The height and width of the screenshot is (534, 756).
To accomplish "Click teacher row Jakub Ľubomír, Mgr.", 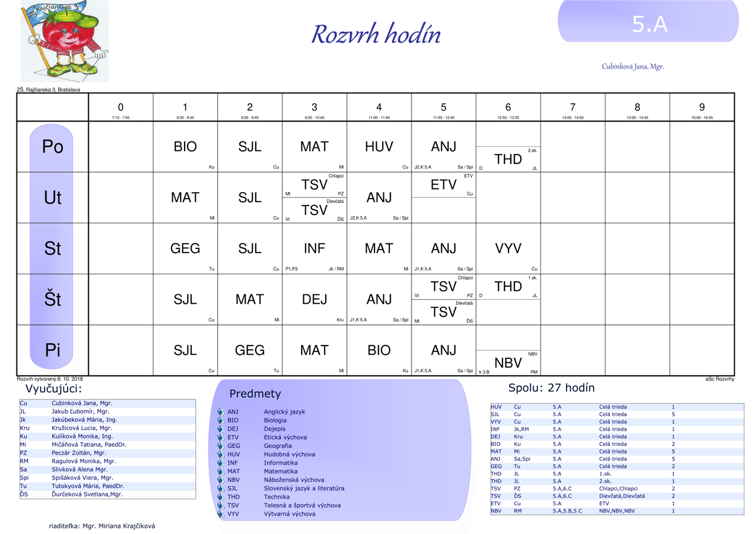I will click(x=108, y=412).
